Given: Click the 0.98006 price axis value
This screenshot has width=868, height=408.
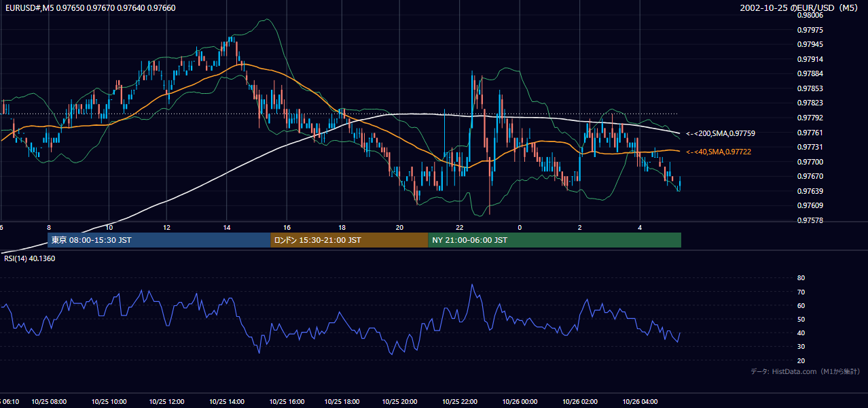Looking at the screenshot, I should point(810,15).
